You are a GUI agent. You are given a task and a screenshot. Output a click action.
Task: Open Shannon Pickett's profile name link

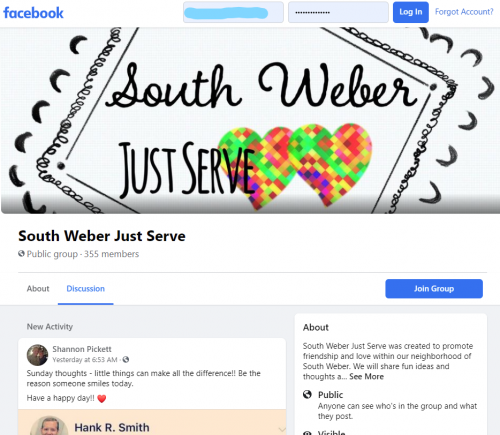82,349
